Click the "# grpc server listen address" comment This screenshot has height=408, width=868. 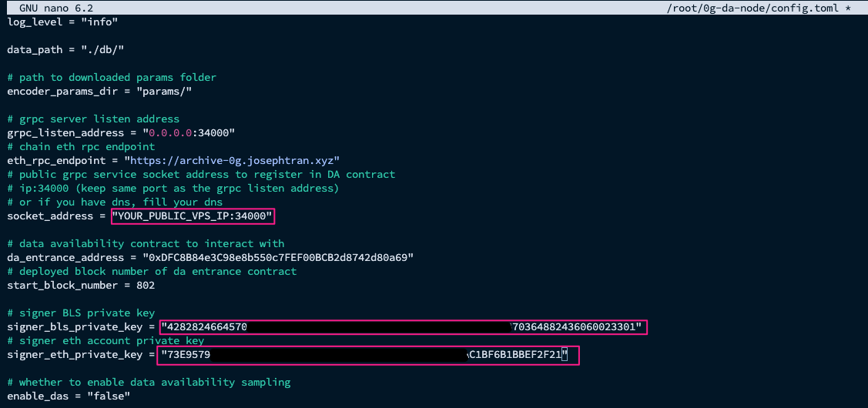tap(92, 119)
